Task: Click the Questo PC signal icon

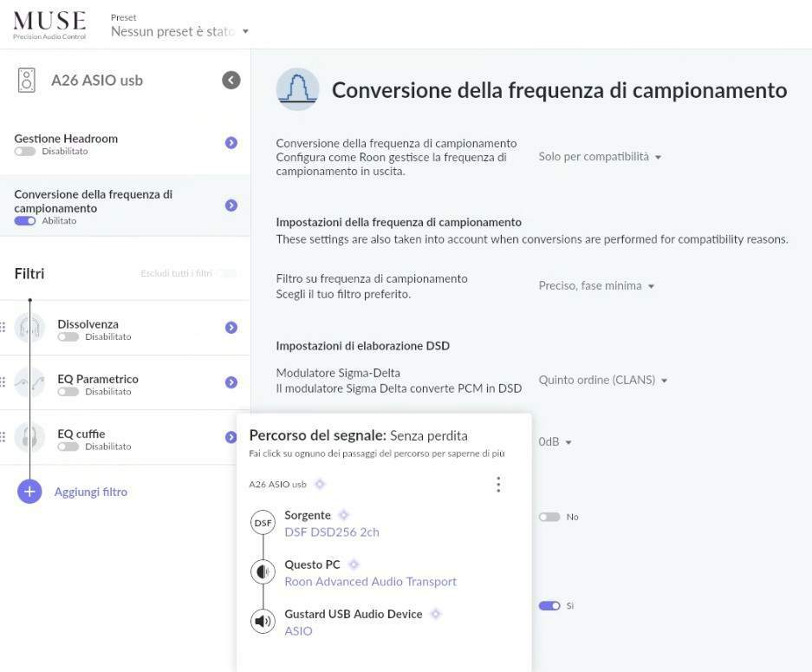Action: coord(262,572)
